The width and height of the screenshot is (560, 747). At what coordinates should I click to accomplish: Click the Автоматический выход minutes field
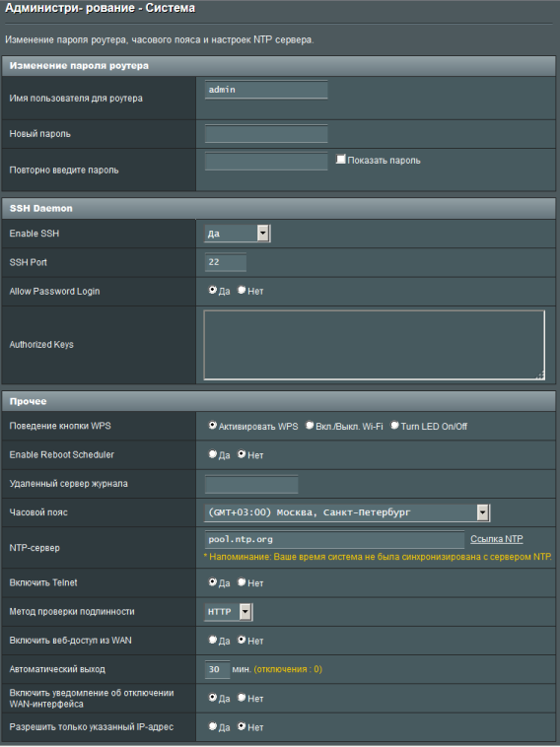[217, 669]
